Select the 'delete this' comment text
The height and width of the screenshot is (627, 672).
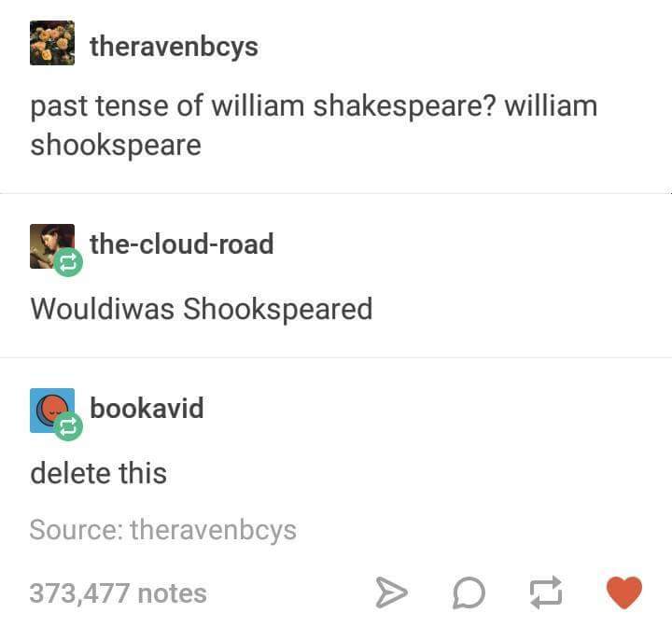click(x=99, y=473)
